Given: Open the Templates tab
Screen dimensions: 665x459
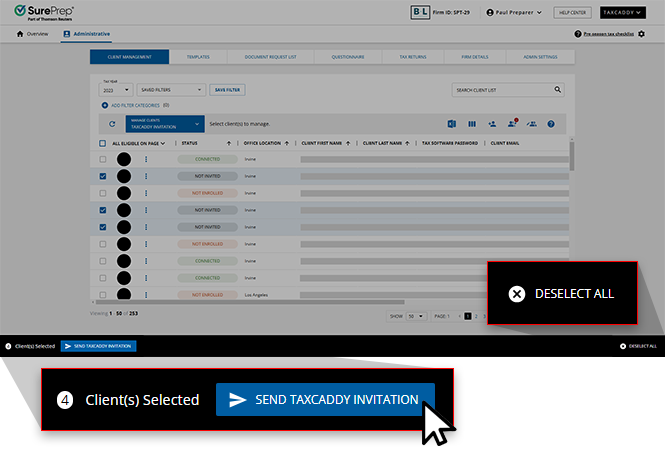Looking at the screenshot, I should pyautogui.click(x=198, y=57).
